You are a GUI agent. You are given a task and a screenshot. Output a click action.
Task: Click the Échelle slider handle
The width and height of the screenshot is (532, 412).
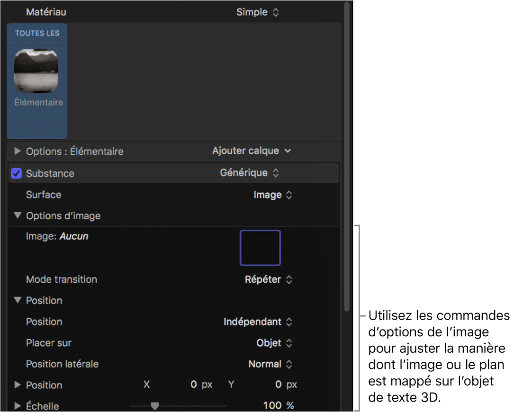click(x=154, y=406)
